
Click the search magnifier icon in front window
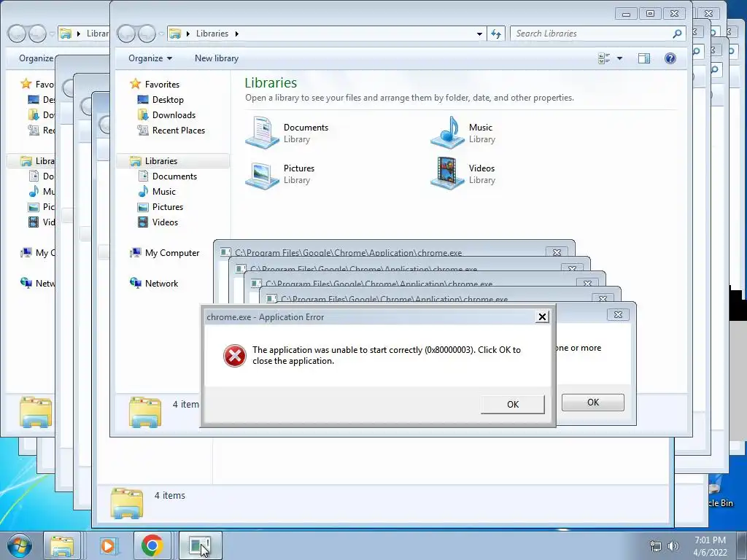point(677,34)
